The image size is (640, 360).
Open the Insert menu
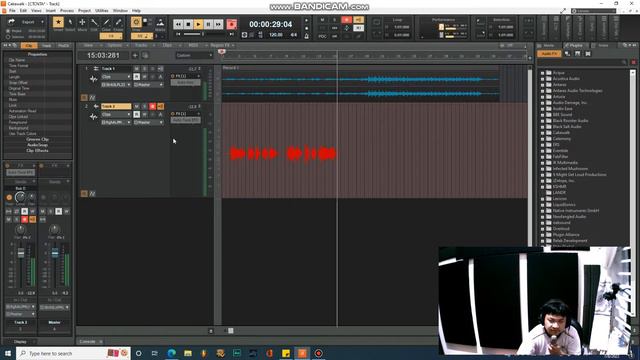tap(51, 11)
